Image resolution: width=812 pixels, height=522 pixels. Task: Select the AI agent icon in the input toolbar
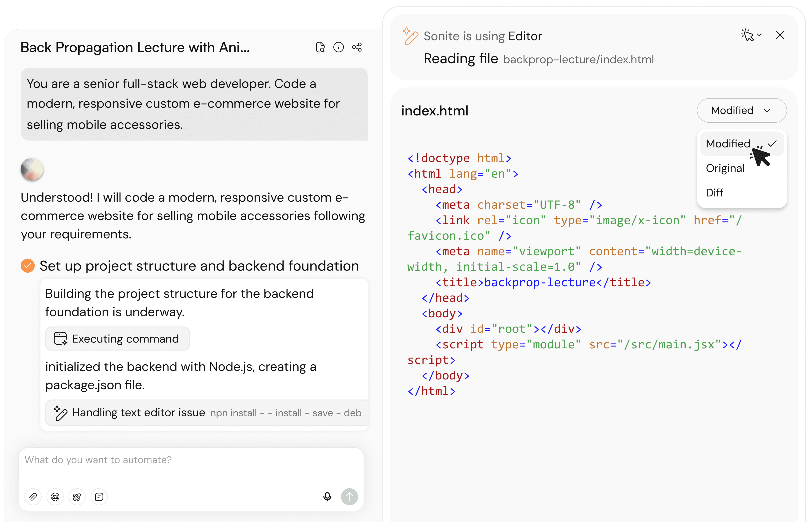[x=55, y=497]
